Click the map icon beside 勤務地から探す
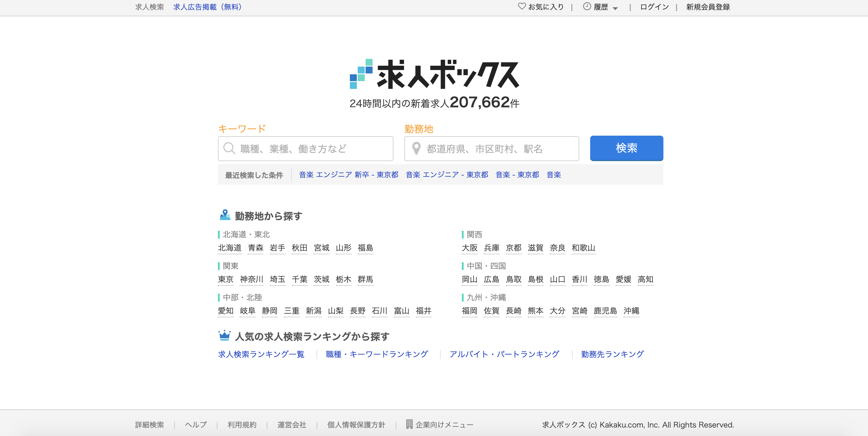Screen dimensions: 868x436 tap(225, 215)
